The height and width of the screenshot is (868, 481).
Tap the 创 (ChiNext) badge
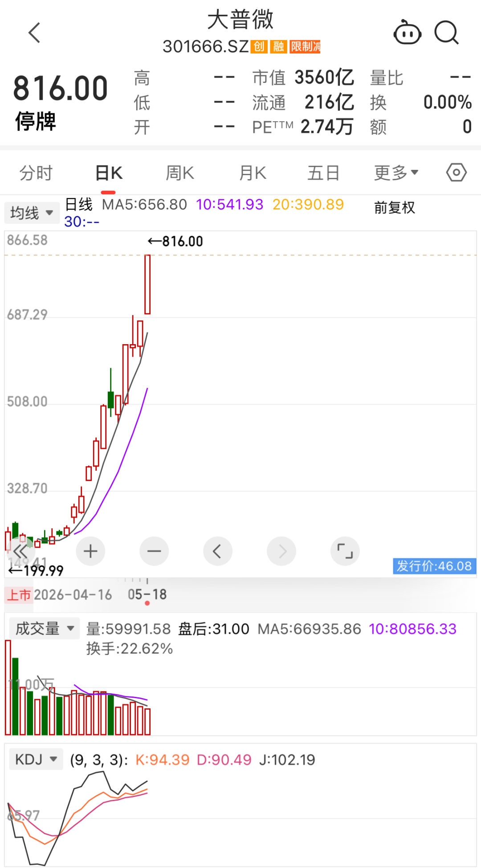pos(259,46)
